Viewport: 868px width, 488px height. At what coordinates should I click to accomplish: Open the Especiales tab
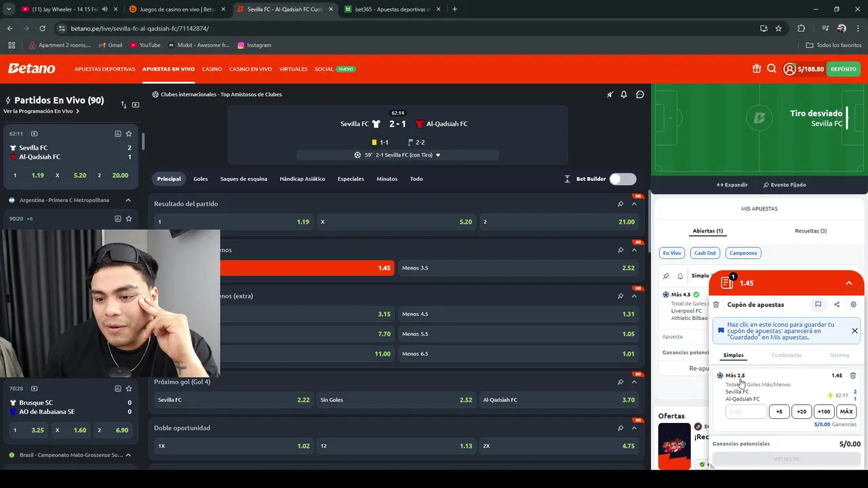[x=351, y=179]
